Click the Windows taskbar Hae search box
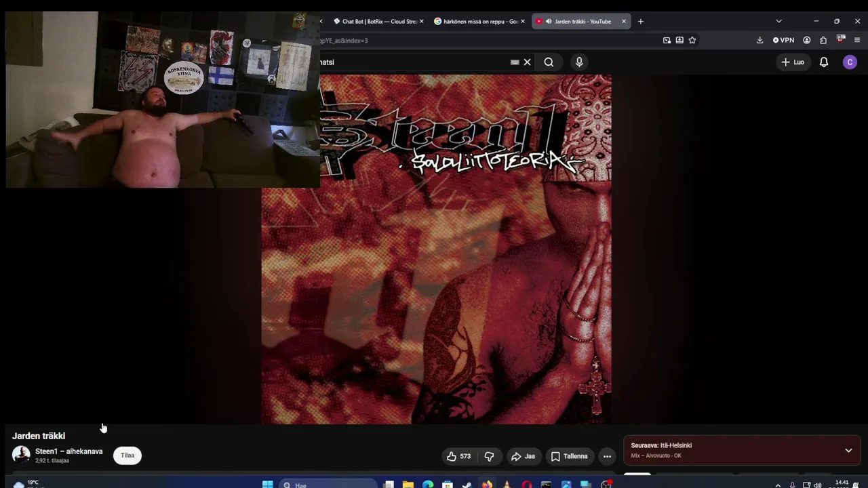868x488 pixels. coord(328,485)
